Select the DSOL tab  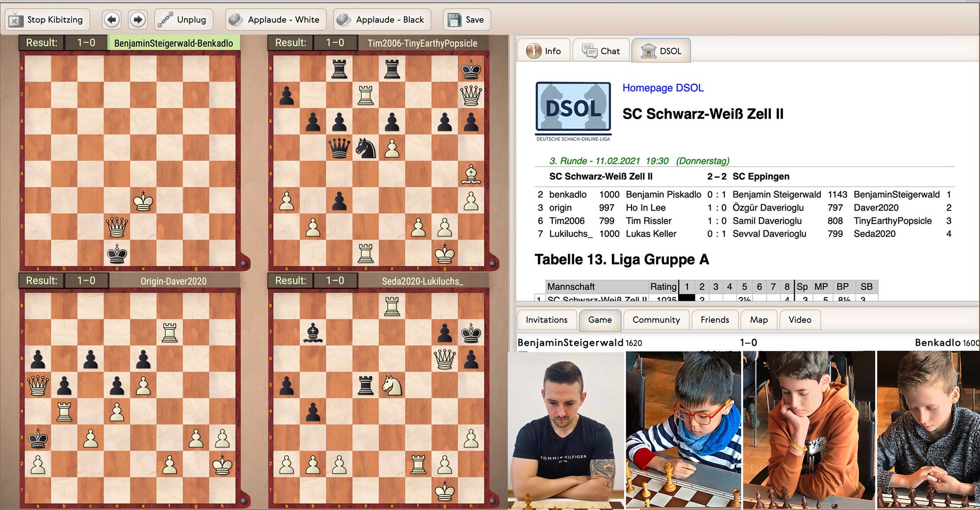click(x=661, y=51)
